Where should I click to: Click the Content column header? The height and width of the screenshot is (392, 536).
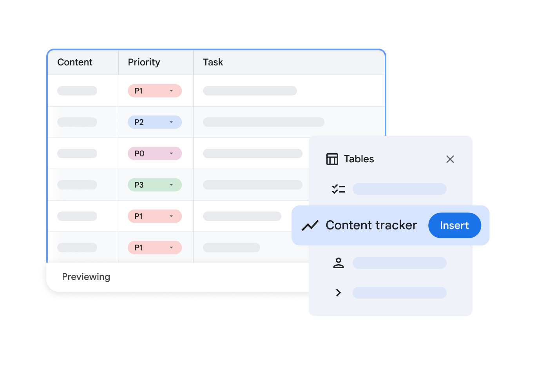pos(75,62)
